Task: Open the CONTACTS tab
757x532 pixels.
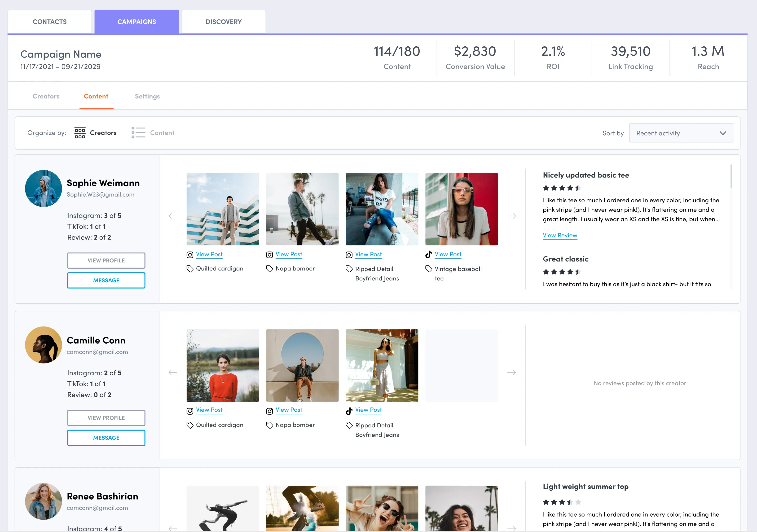Action: coord(49,22)
